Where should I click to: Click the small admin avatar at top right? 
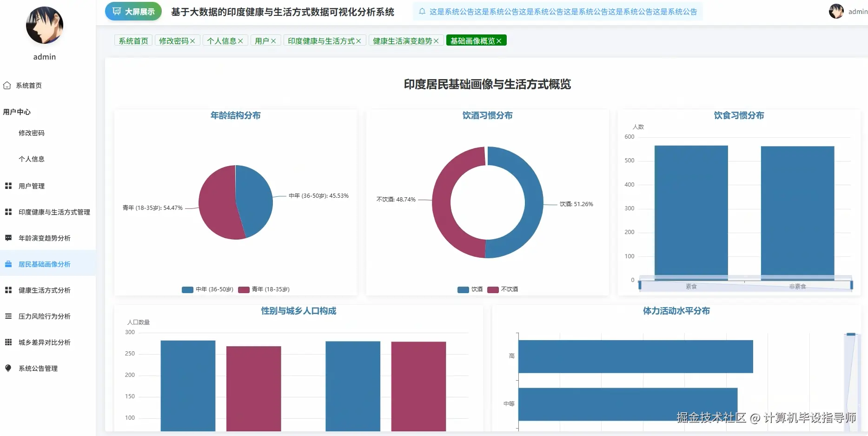836,11
